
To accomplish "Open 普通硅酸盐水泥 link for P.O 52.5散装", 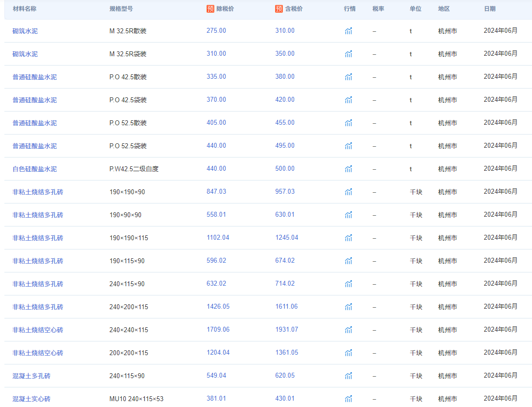I will click(35, 123).
